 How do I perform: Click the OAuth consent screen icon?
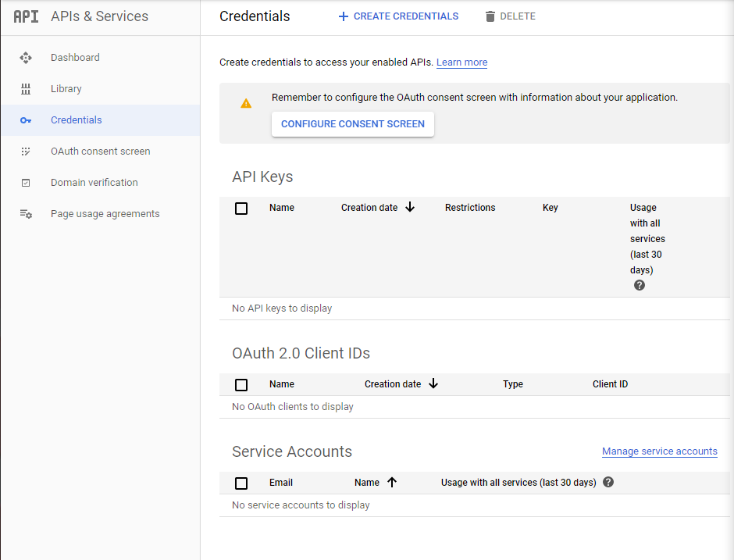[x=26, y=152]
